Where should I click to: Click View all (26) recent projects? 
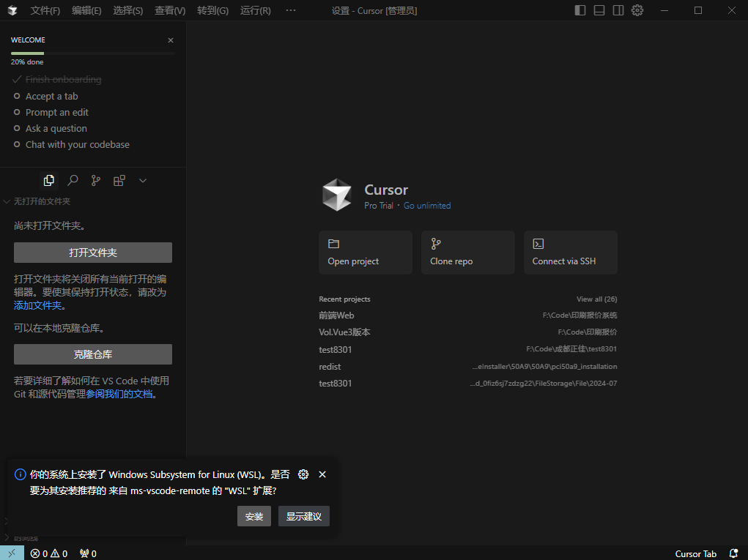[x=596, y=299]
